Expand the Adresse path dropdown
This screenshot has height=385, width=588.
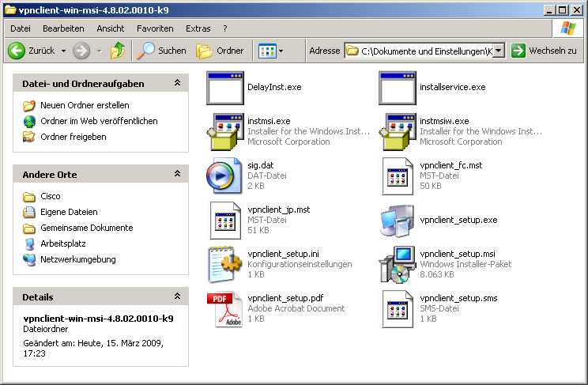499,51
